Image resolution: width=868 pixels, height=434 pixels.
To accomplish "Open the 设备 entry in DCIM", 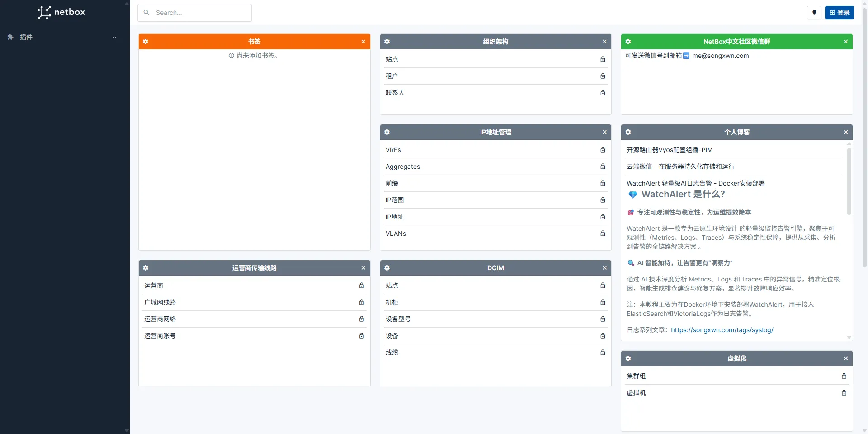I will (x=495, y=336).
